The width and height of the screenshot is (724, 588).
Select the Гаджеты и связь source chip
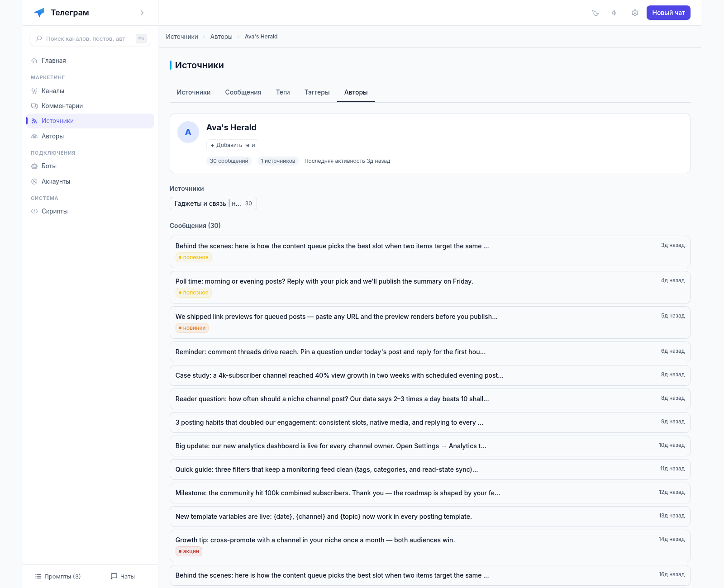point(213,204)
